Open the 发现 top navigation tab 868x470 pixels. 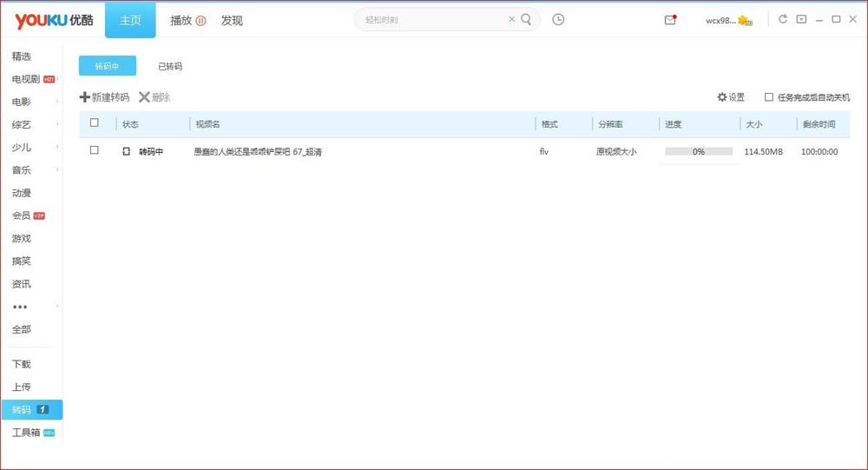point(232,21)
